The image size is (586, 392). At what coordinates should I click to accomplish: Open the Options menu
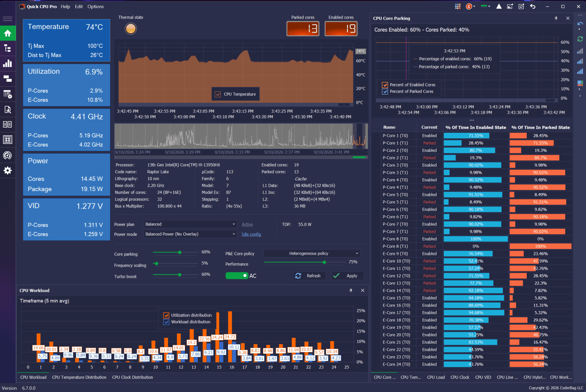(x=96, y=6)
